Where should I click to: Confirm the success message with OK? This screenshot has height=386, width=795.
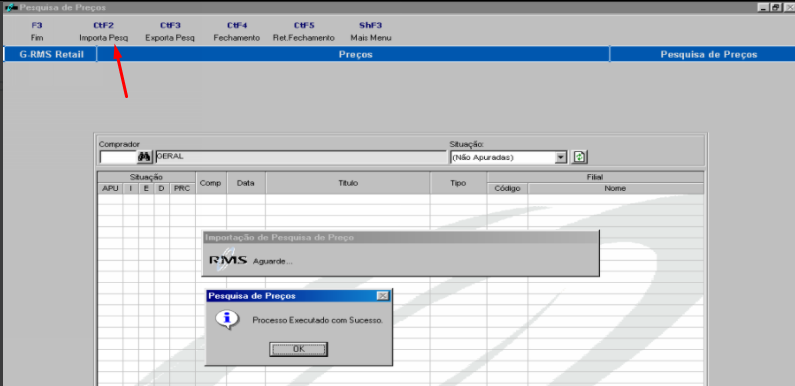[298, 349]
